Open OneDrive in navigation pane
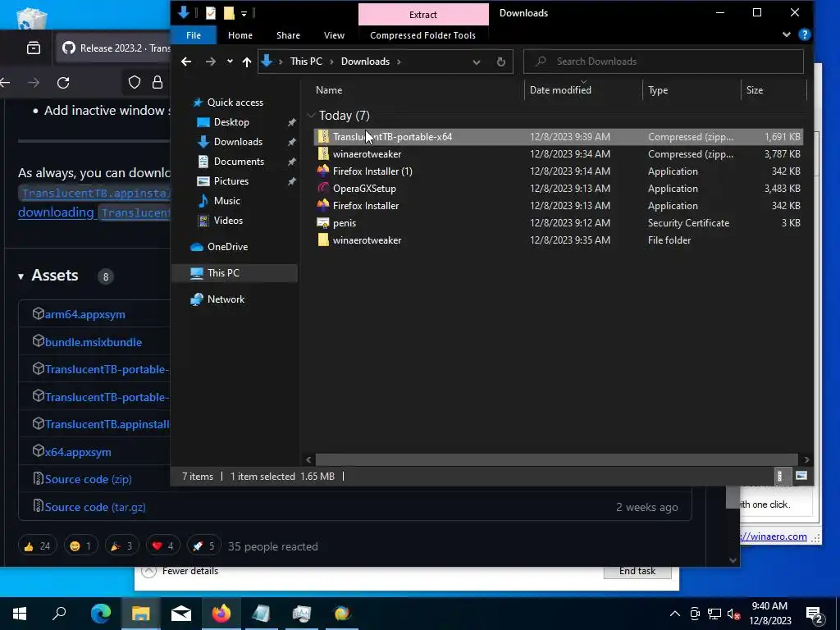840x630 pixels. (227, 247)
